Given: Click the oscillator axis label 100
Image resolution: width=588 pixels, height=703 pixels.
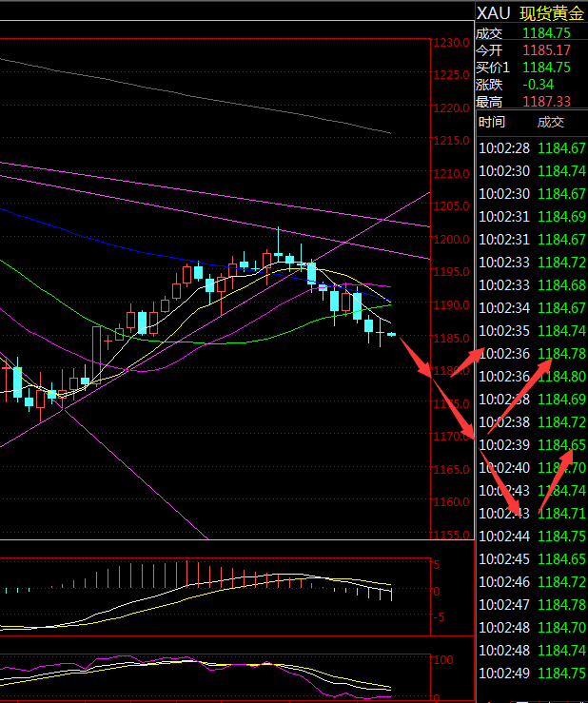Looking at the screenshot, I should click(x=443, y=659).
